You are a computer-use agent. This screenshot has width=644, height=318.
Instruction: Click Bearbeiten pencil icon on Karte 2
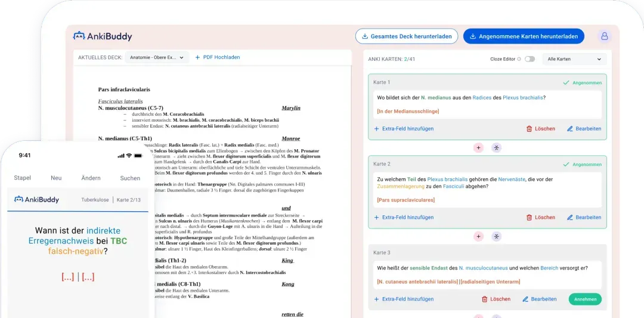569,217
